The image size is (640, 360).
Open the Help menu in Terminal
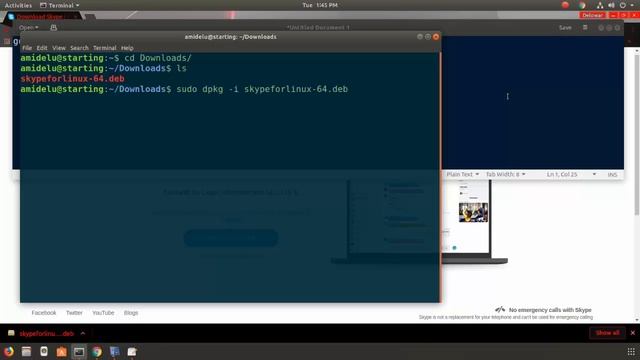point(127,48)
